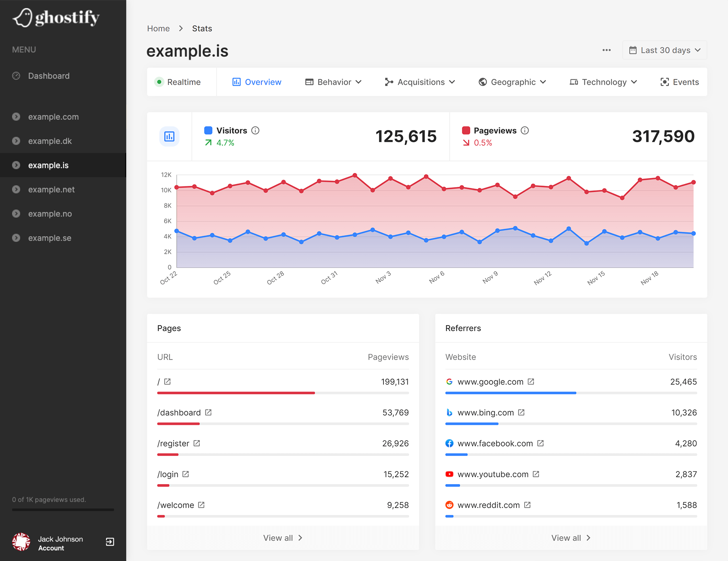Click the Nov 18 visitors data point

pyautogui.click(x=658, y=238)
